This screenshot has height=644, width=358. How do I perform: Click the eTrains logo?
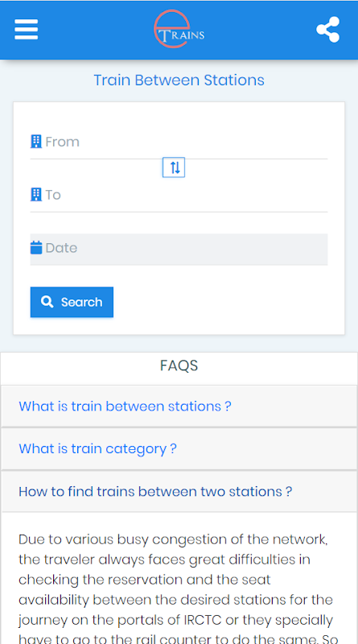(x=179, y=29)
